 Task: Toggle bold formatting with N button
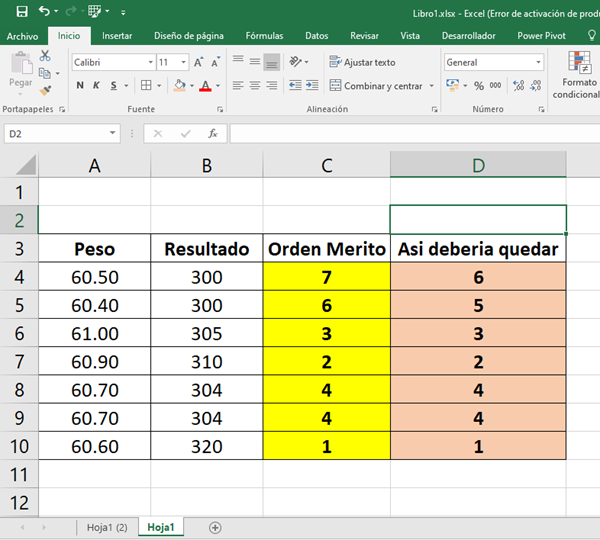coord(81,86)
